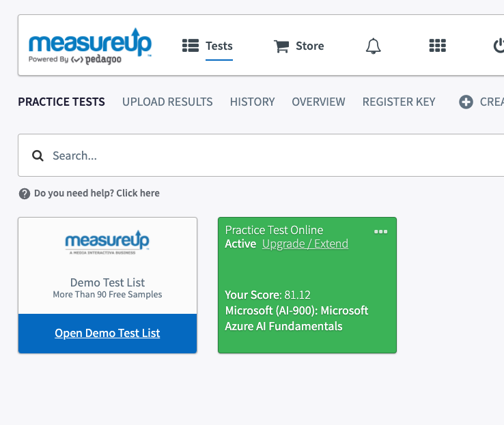
Task: Open the Demo Test List link
Action: coord(107,333)
